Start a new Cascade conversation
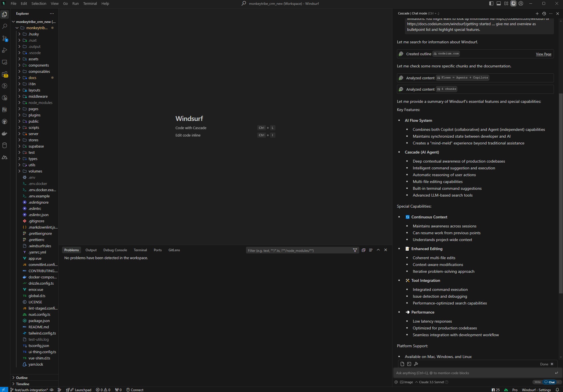563x392 pixels. pos(537,13)
